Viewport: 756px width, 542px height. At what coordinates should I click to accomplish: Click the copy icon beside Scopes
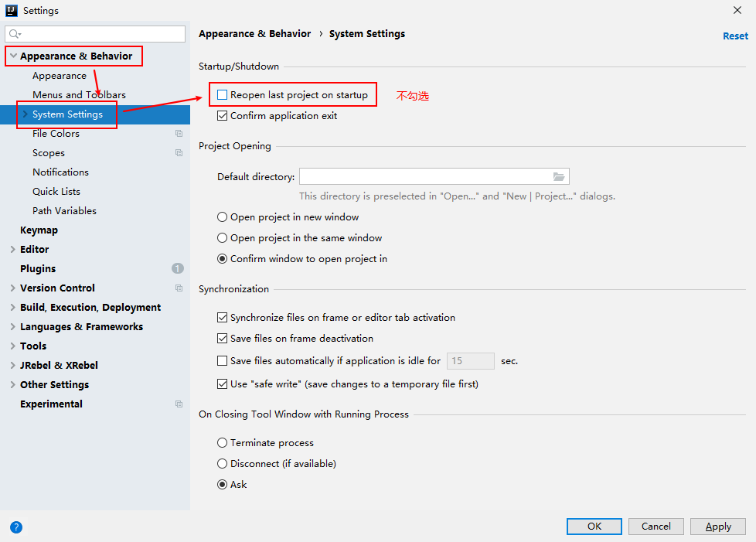pos(179,153)
